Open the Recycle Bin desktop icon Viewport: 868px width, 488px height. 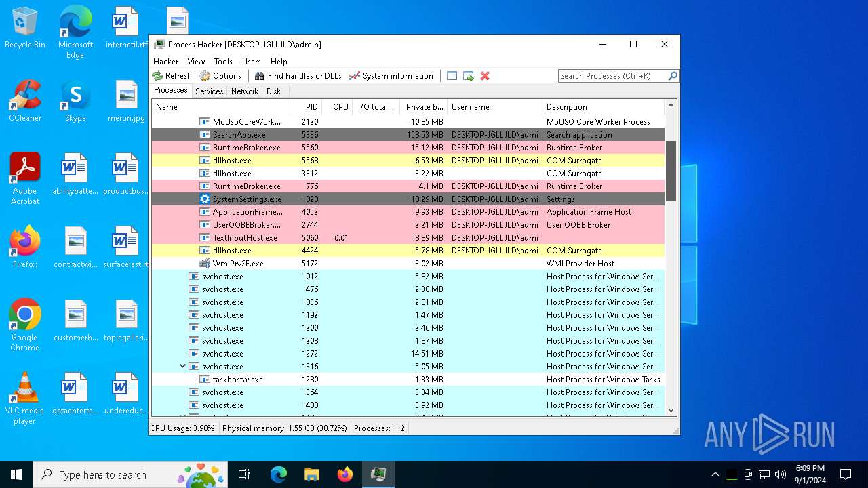click(25, 28)
